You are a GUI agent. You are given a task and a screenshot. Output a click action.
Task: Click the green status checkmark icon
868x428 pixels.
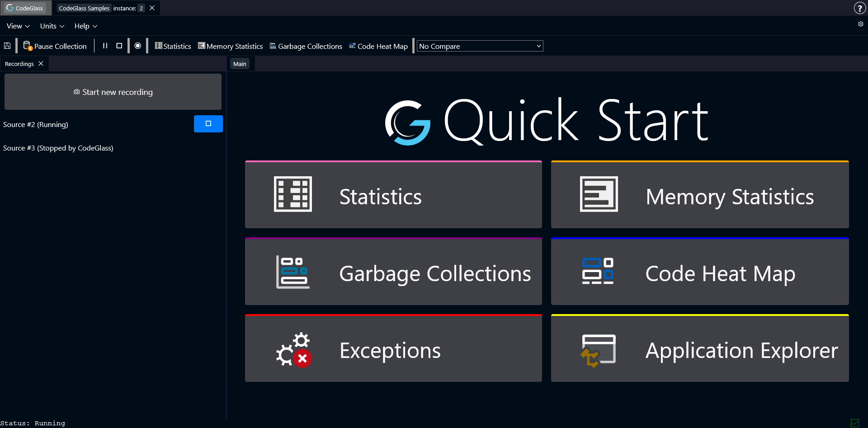pos(854,423)
